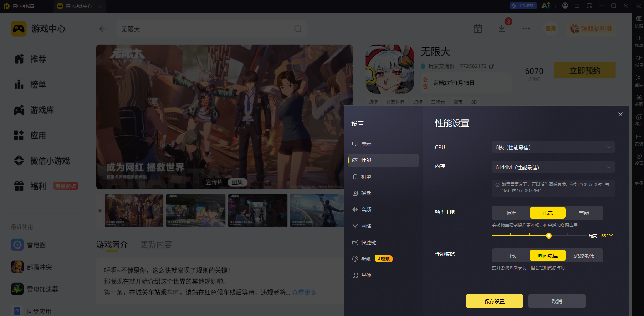This screenshot has height=316, width=644.
Task: Expand the 内存 memory dropdown
Action: 553,167
